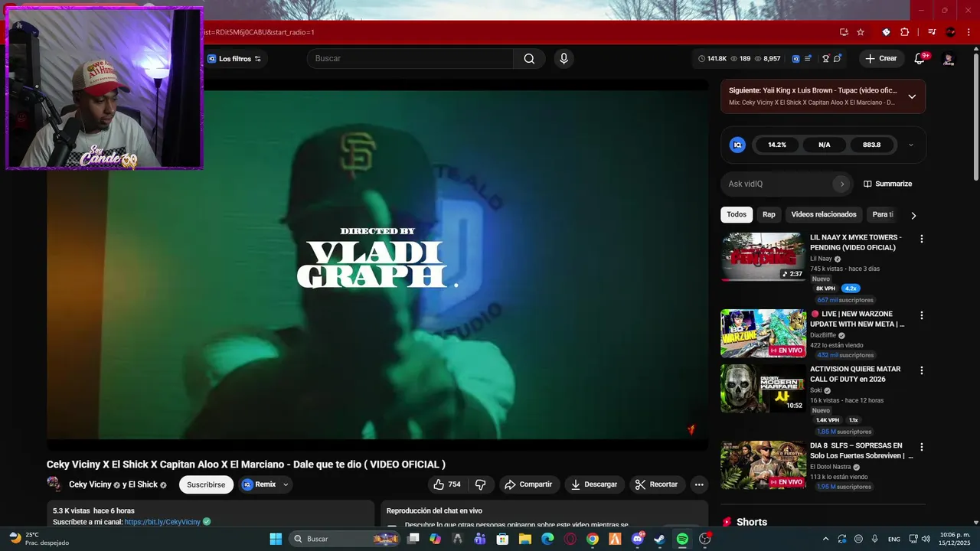This screenshot has width=980, height=551.
Task: Activate voice search microphone
Action: (563, 59)
